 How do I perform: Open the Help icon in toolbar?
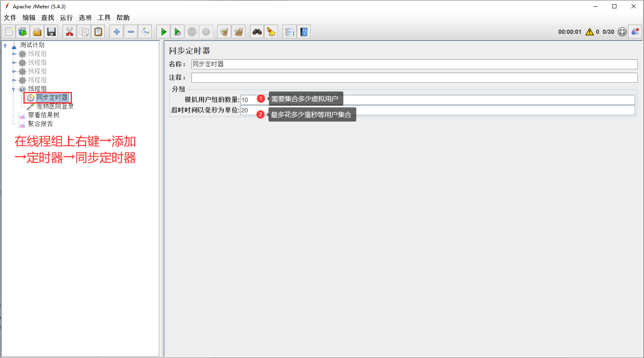(x=304, y=32)
